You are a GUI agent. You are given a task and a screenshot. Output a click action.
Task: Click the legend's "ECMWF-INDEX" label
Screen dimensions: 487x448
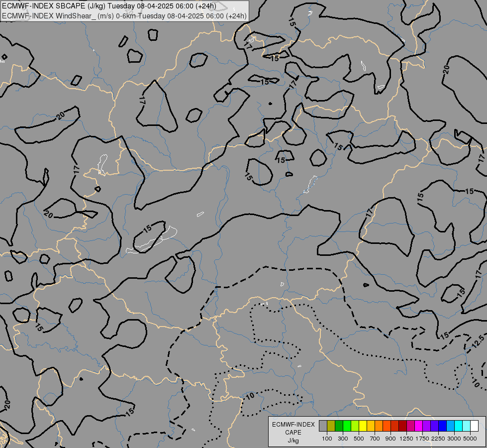click(x=293, y=425)
